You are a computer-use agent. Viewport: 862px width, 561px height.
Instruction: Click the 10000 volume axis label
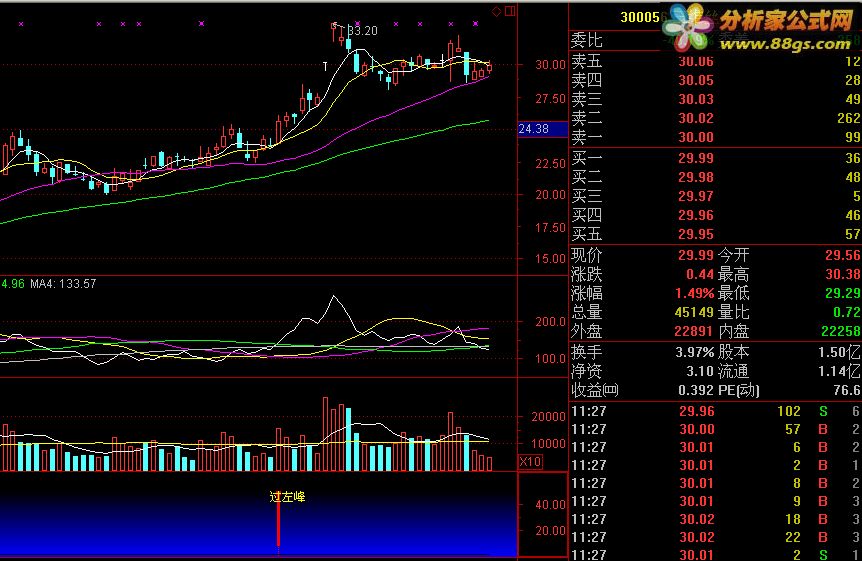tap(548, 443)
